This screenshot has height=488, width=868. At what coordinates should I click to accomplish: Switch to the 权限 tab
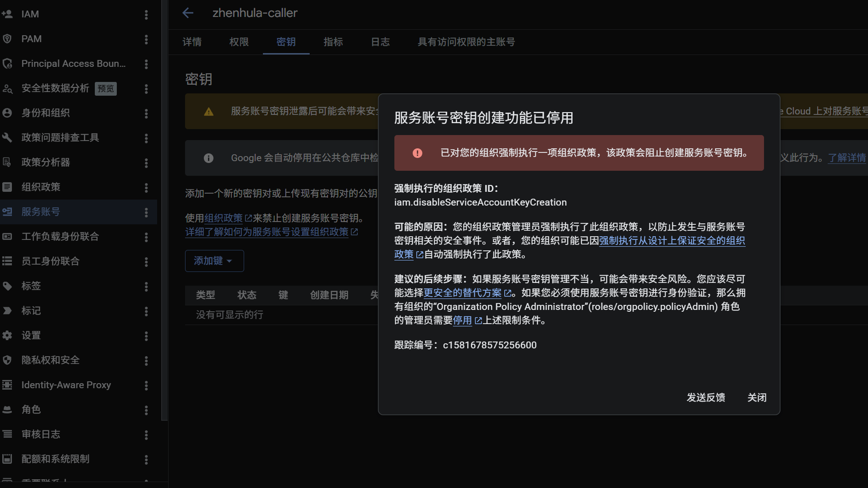tap(239, 42)
